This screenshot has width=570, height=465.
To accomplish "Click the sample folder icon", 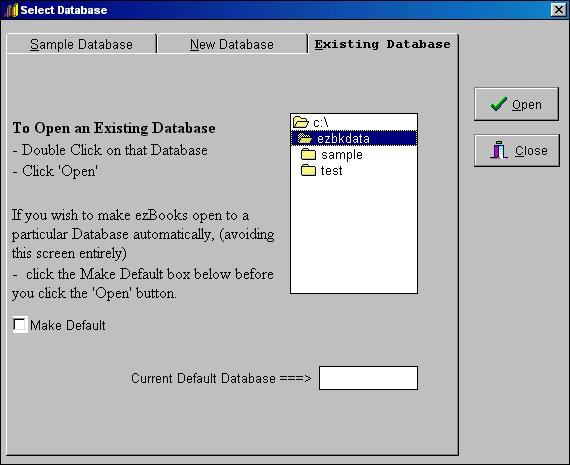I will coord(308,154).
